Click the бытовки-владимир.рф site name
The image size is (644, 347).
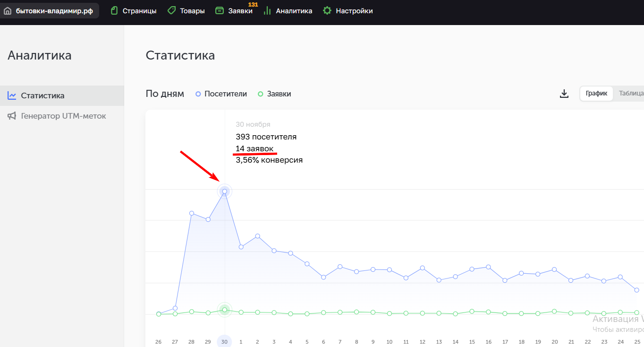tap(54, 11)
